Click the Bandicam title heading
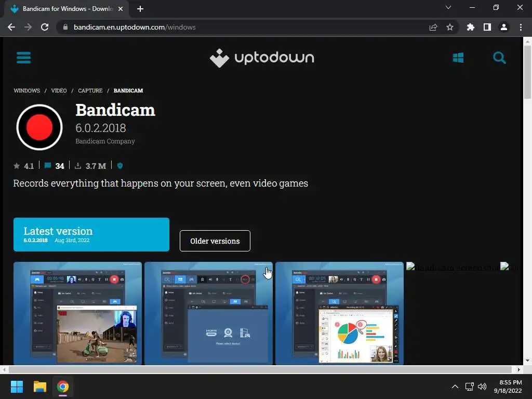Viewport: 532px width, 399px height. pyautogui.click(x=115, y=110)
